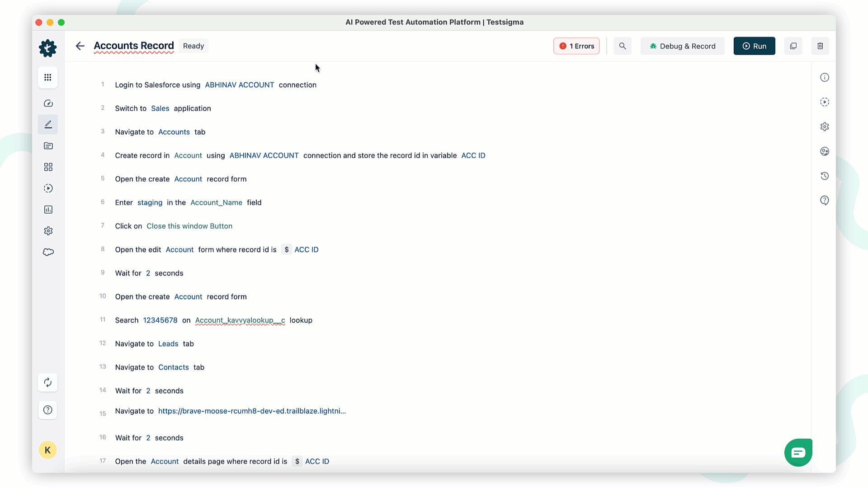Open the dotted play circle icon in right panel

click(825, 102)
